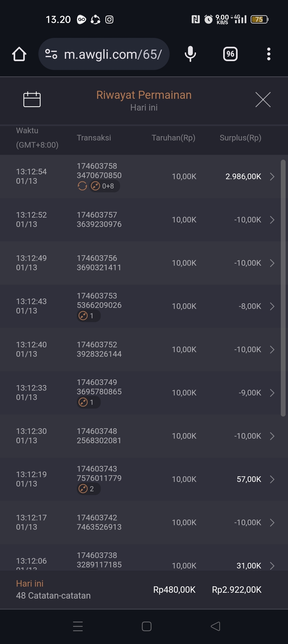Open the calendar date picker icon

tap(32, 99)
